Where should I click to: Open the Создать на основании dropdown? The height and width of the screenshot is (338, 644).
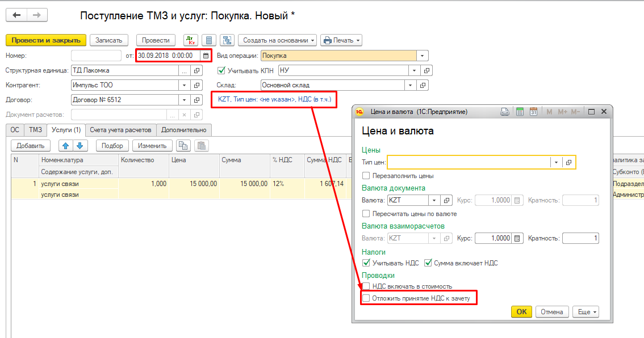coord(278,40)
